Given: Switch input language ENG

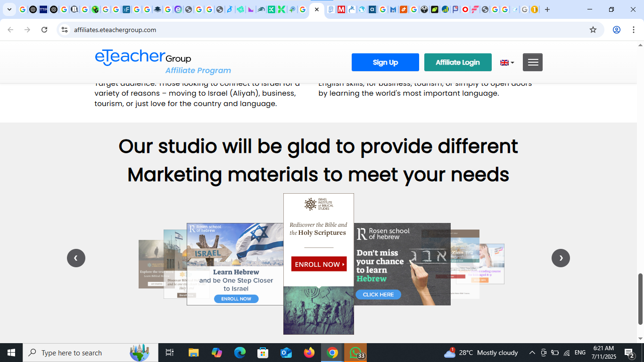Looking at the screenshot, I should pyautogui.click(x=580, y=353).
